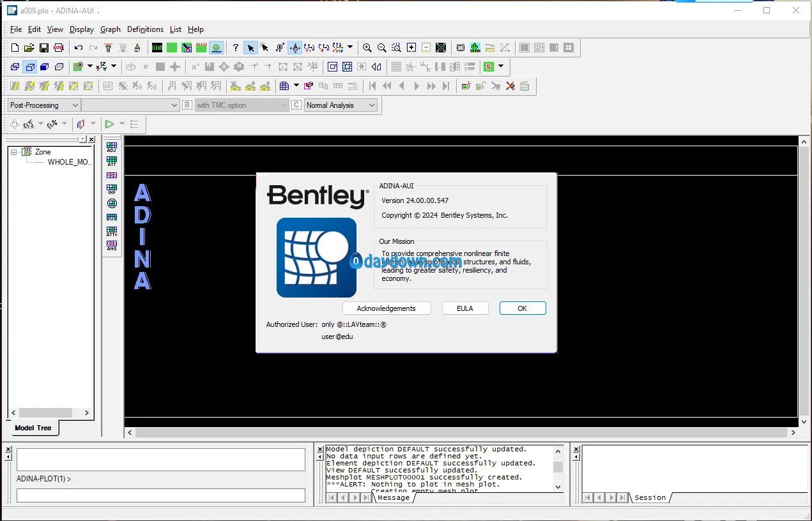Open dropdown arrow beside green run triangle
The height and width of the screenshot is (521, 812).
(x=122, y=124)
